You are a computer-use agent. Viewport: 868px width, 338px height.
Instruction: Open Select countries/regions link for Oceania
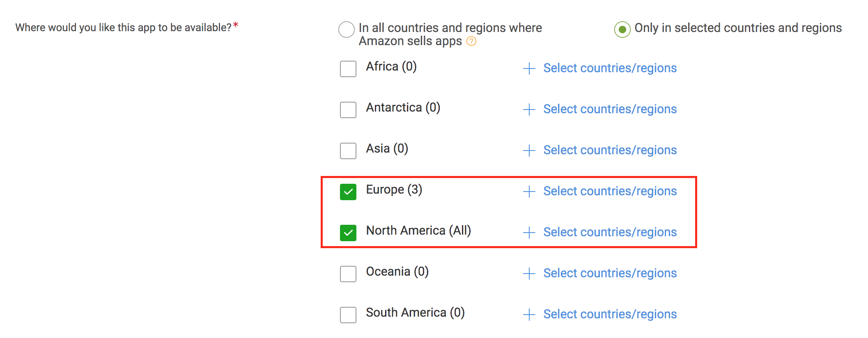click(610, 273)
